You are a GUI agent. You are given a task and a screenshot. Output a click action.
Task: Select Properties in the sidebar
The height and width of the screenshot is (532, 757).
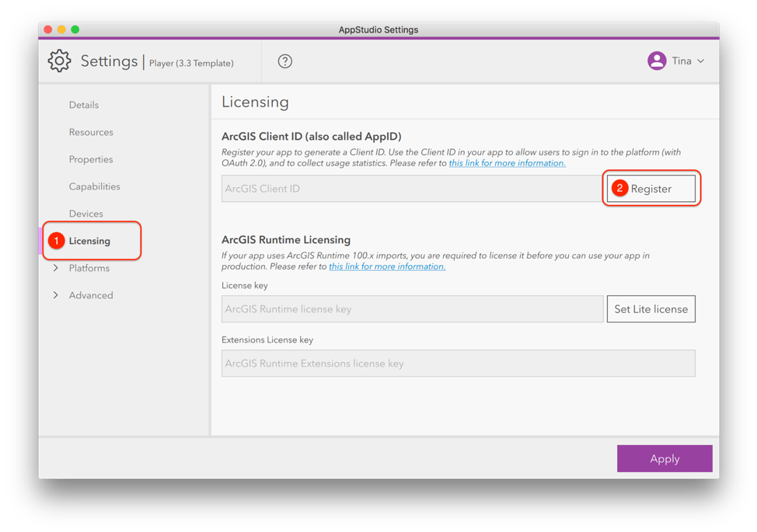91,159
